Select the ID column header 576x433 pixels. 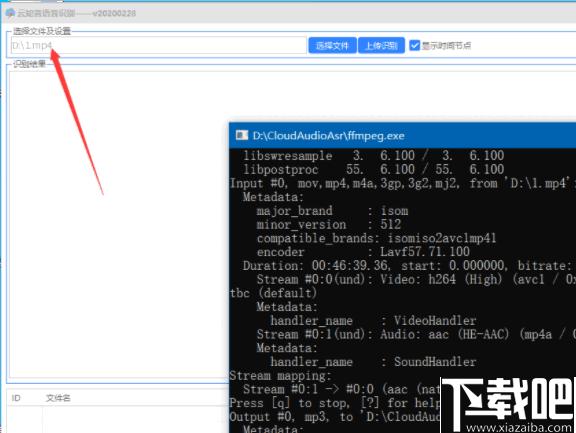(16, 398)
